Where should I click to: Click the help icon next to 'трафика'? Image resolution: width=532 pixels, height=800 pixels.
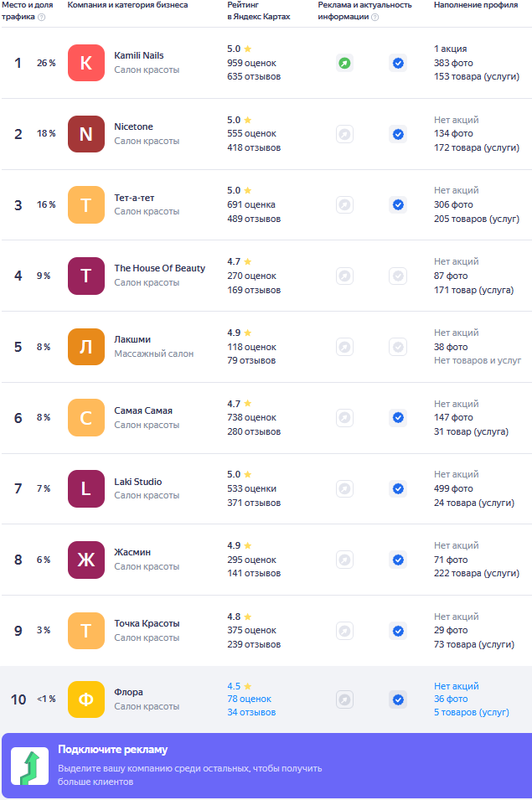[x=42, y=17]
